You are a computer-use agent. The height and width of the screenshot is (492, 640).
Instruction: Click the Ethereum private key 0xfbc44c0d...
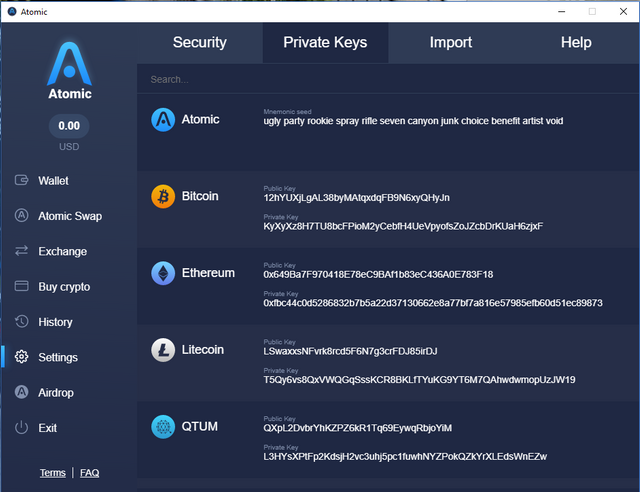433,303
